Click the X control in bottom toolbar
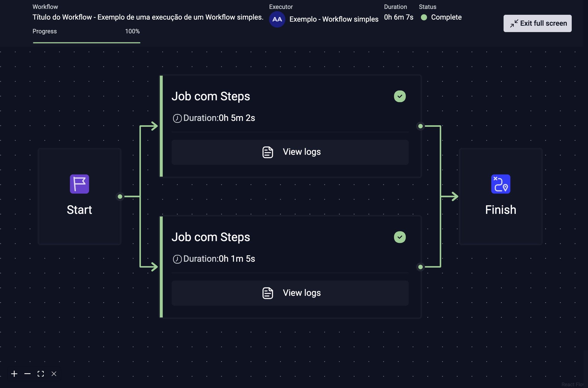 coord(54,374)
